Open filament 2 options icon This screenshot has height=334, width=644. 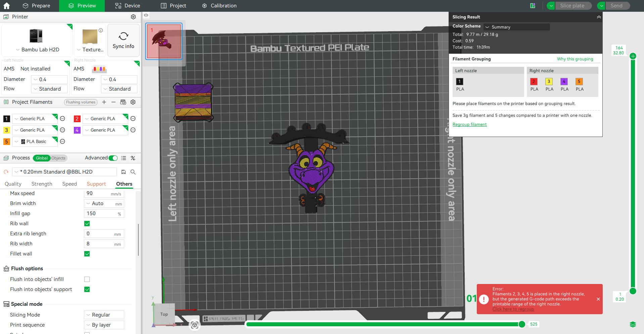tap(133, 118)
